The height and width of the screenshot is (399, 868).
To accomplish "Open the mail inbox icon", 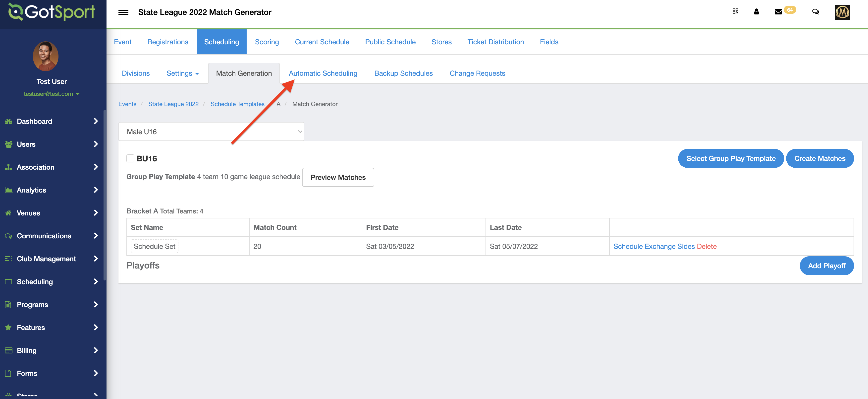I will (778, 12).
